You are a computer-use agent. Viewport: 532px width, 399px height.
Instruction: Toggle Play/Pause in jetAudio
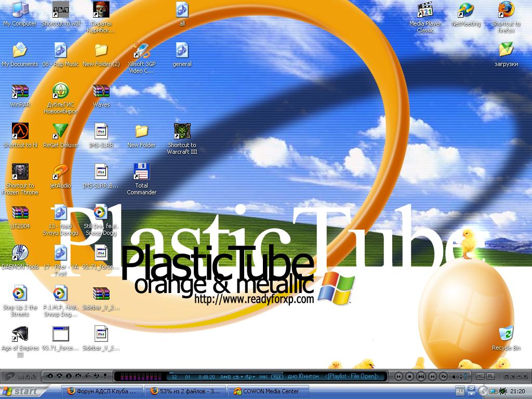[x=421, y=376]
